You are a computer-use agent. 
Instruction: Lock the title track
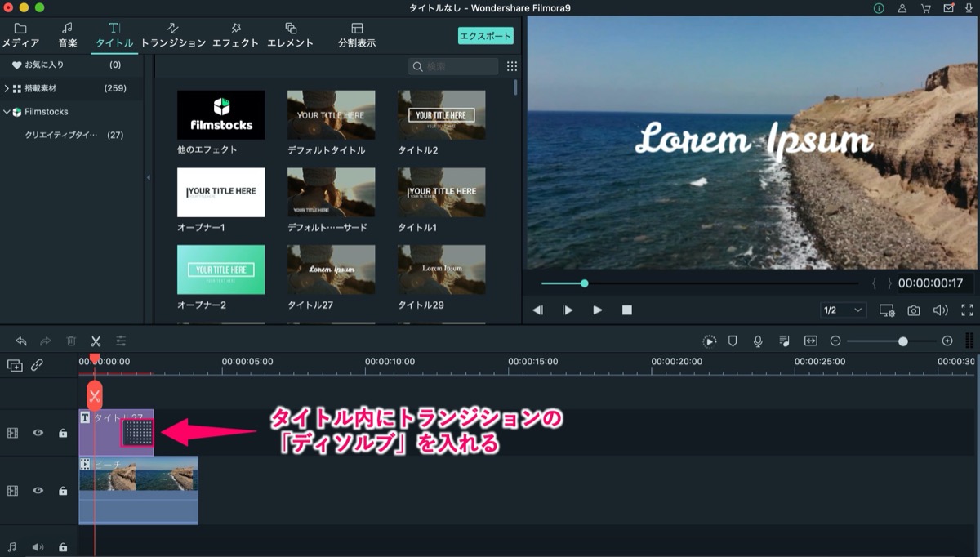(63, 433)
